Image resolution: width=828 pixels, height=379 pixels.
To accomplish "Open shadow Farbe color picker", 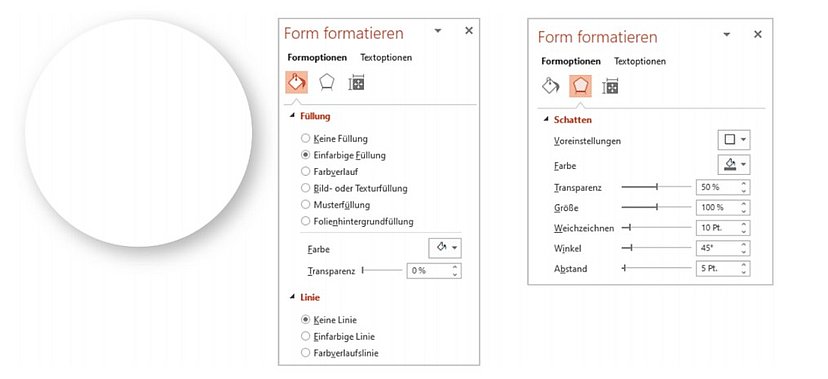I will pos(734,164).
